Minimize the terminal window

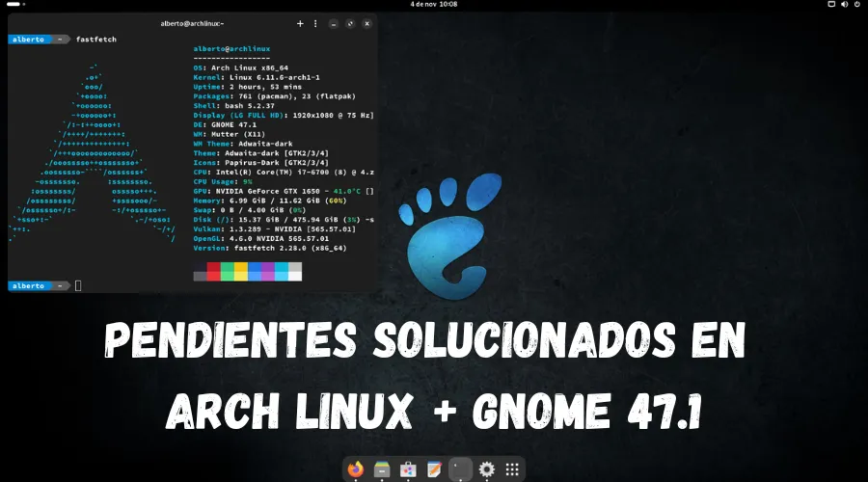(334, 24)
